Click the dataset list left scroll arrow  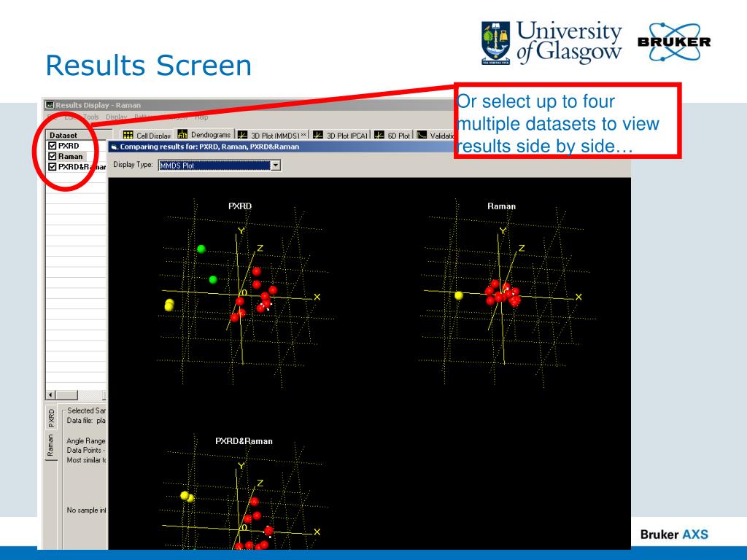point(50,394)
